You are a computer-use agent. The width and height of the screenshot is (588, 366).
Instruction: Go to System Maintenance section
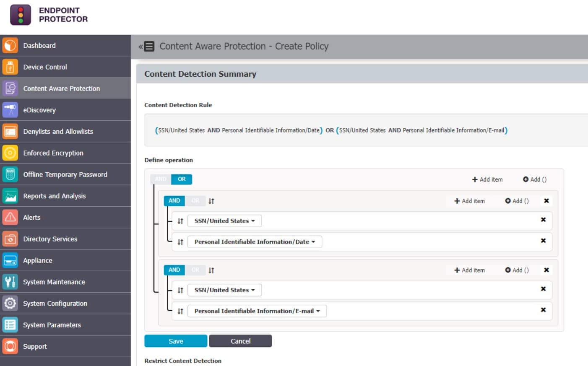(65, 282)
